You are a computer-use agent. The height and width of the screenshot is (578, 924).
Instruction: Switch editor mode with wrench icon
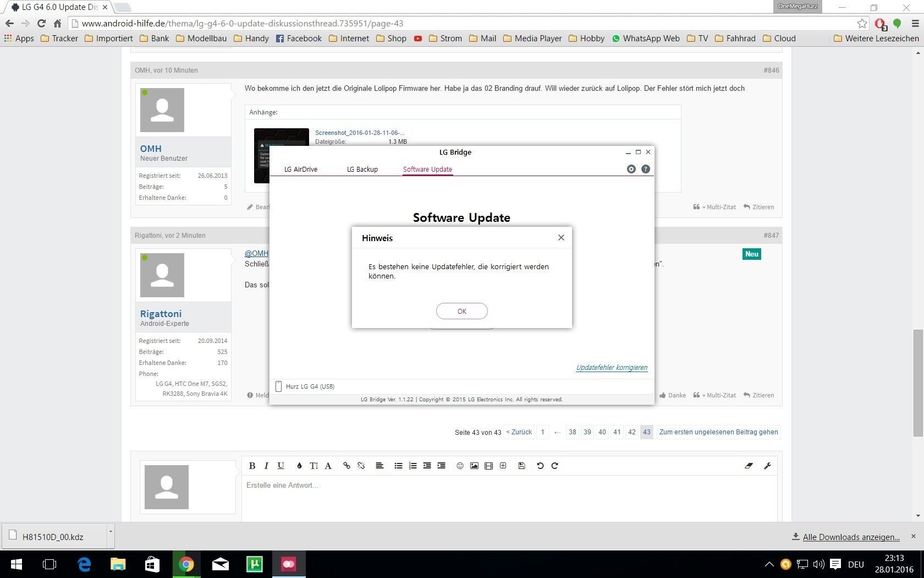[x=767, y=466]
